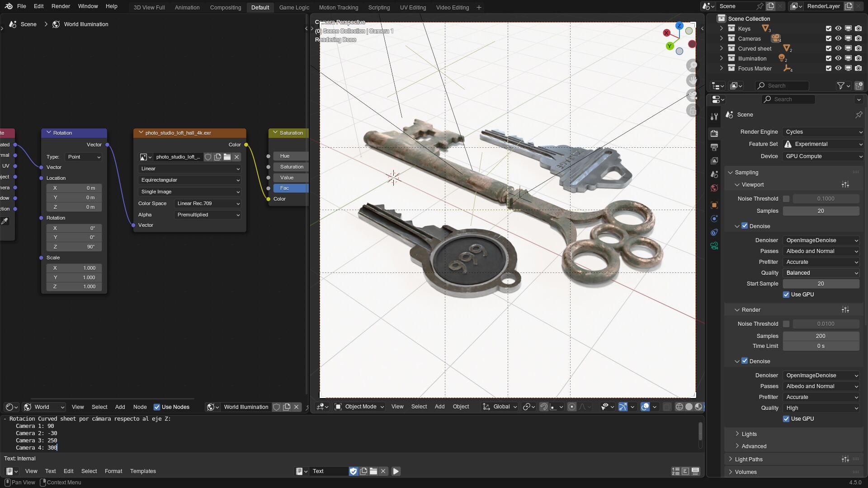Toggle show gizmo button in viewport header

(623, 407)
